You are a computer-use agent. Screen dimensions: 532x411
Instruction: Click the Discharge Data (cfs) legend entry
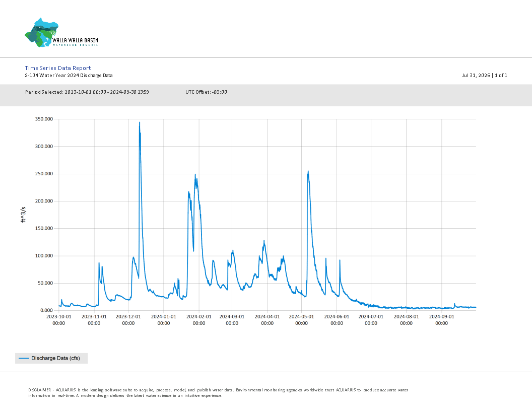[51, 358]
